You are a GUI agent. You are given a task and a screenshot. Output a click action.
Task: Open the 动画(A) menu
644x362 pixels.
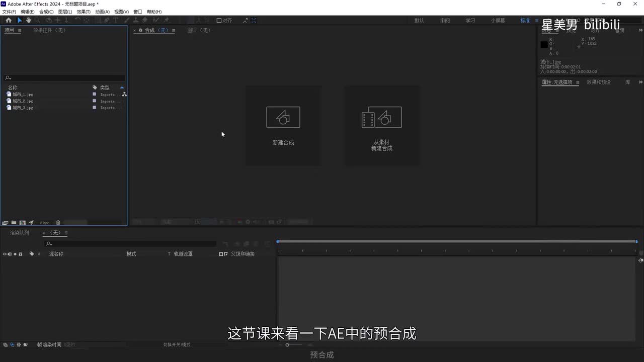click(x=102, y=12)
